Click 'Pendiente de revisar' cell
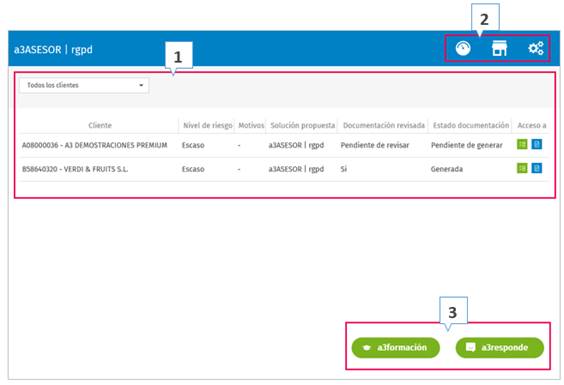The image size is (564, 385). point(375,145)
